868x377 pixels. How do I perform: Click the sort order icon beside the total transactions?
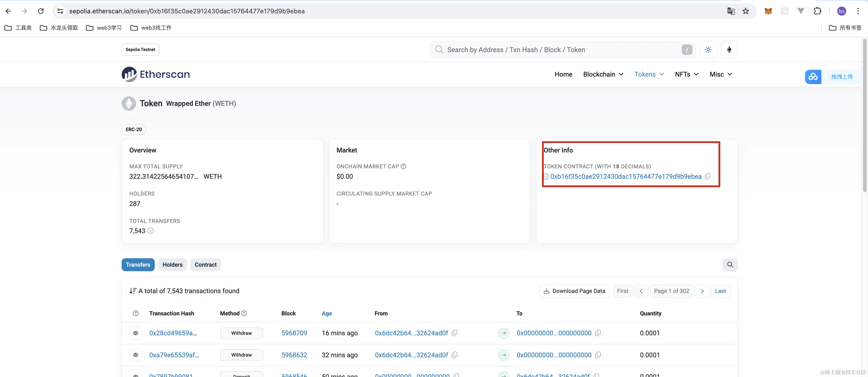(133, 291)
